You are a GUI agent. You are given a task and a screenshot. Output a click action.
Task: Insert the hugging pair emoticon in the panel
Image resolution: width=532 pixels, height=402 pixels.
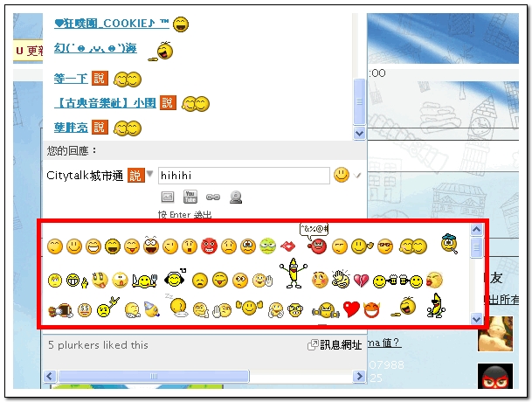click(x=413, y=246)
